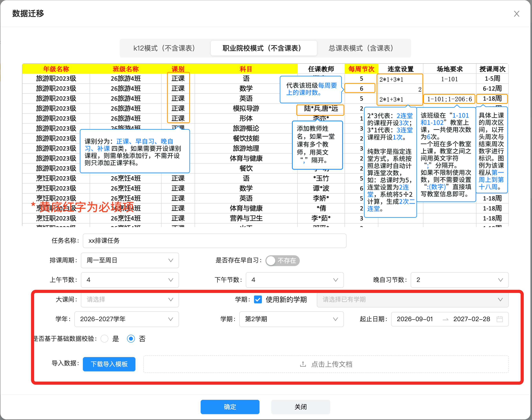Click the 授课周次 column header
The image size is (532, 420).
coord(492,69)
